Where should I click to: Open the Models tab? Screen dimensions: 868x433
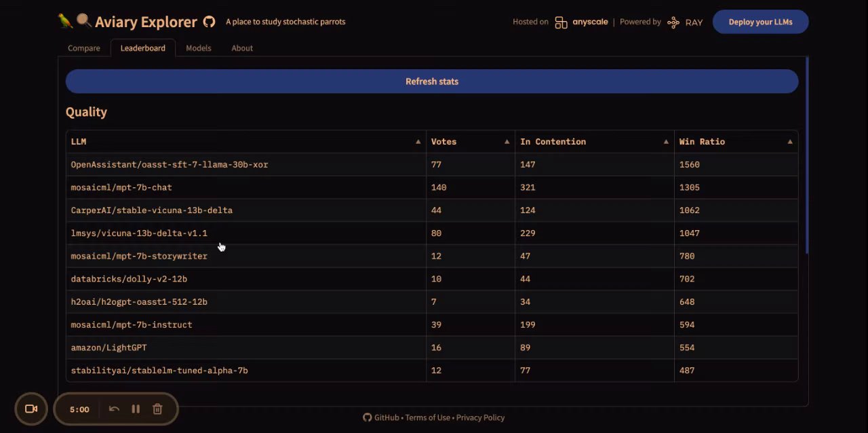pos(199,48)
